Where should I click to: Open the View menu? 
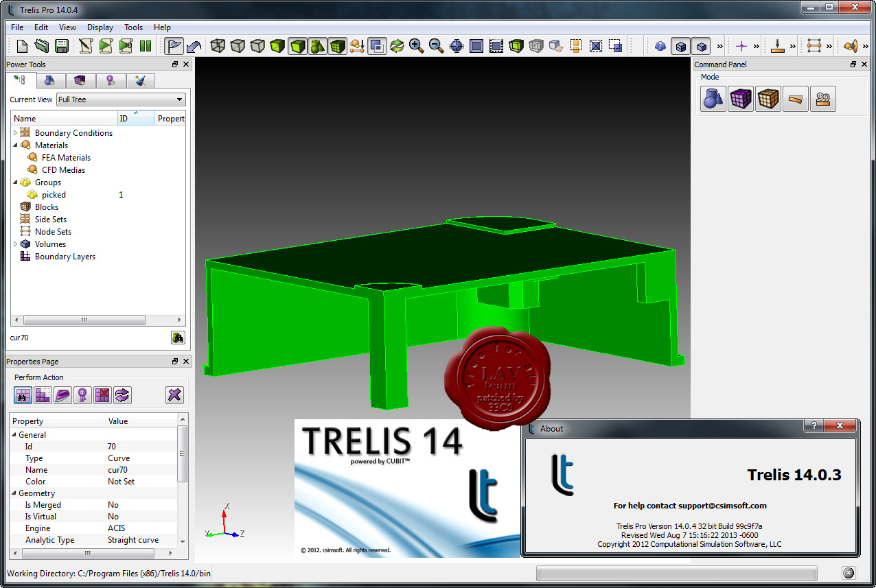coord(67,27)
